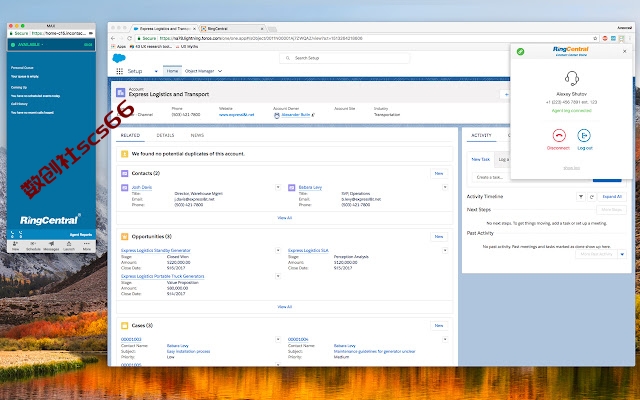Bookmark page with star icon
640x400 pixels.
[596, 38]
